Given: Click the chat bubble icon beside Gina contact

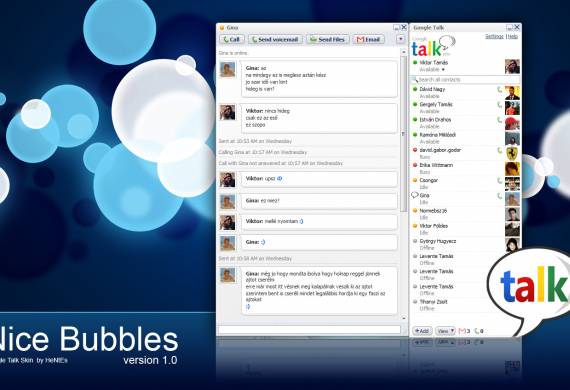Looking at the screenshot, I should [x=415, y=196].
